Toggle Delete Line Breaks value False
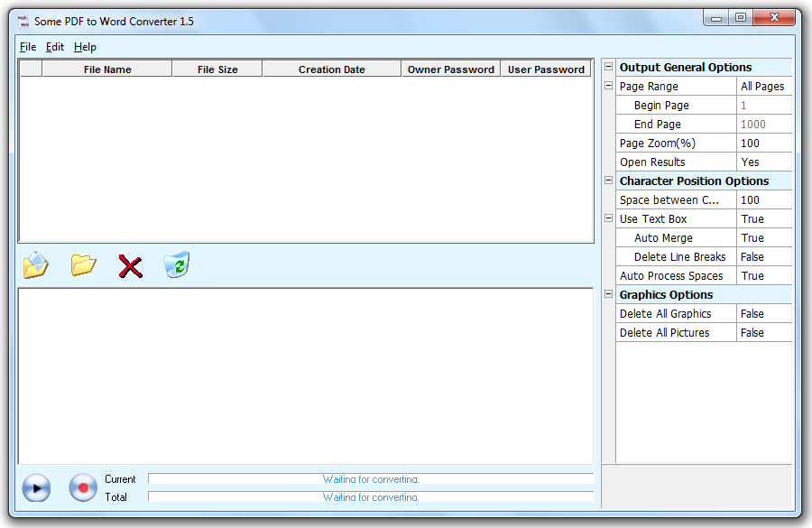This screenshot has height=528, width=812. point(764,257)
